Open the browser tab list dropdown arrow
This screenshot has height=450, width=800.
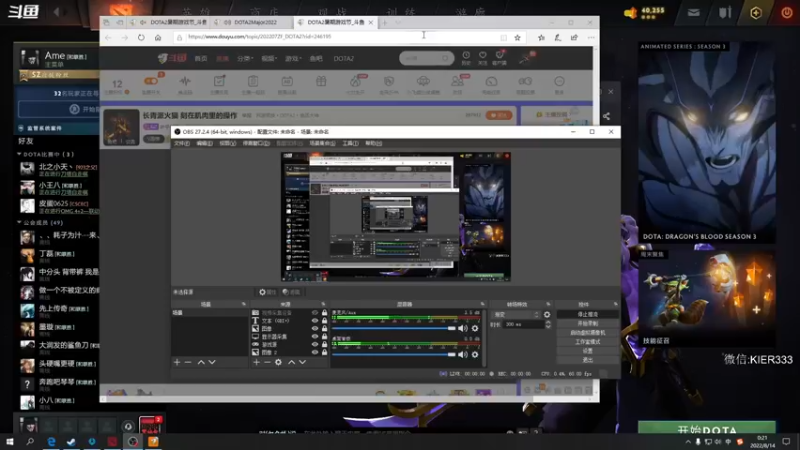(398, 22)
